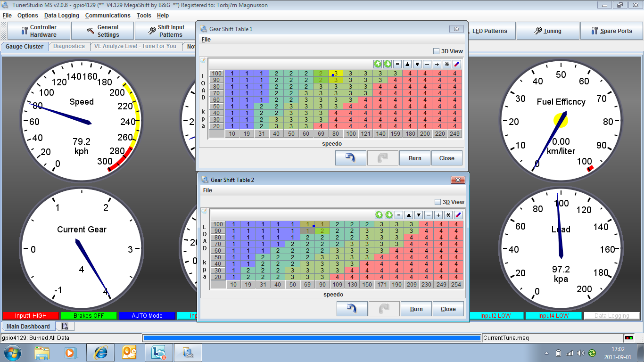Click the minus icon in Gear Shift Table 1 toolbar
The height and width of the screenshot is (362, 644).
[x=427, y=64]
